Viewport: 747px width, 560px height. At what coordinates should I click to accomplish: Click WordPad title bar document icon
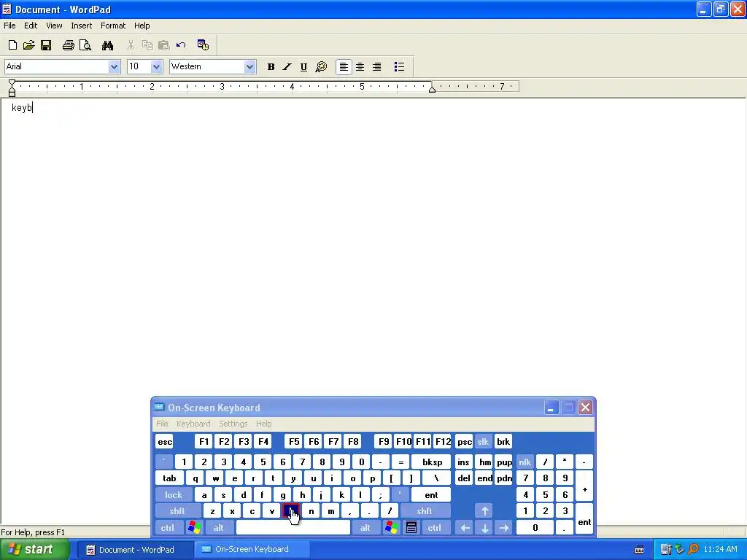point(7,9)
